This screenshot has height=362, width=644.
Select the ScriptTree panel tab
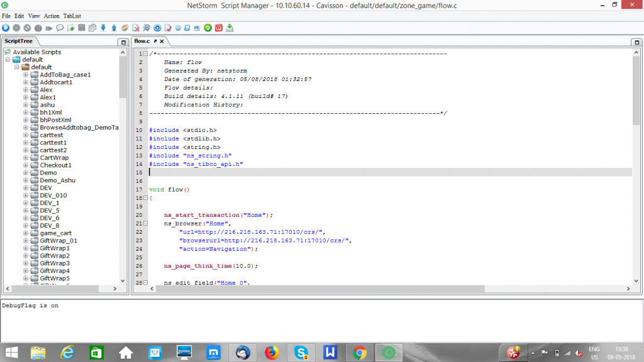point(18,41)
